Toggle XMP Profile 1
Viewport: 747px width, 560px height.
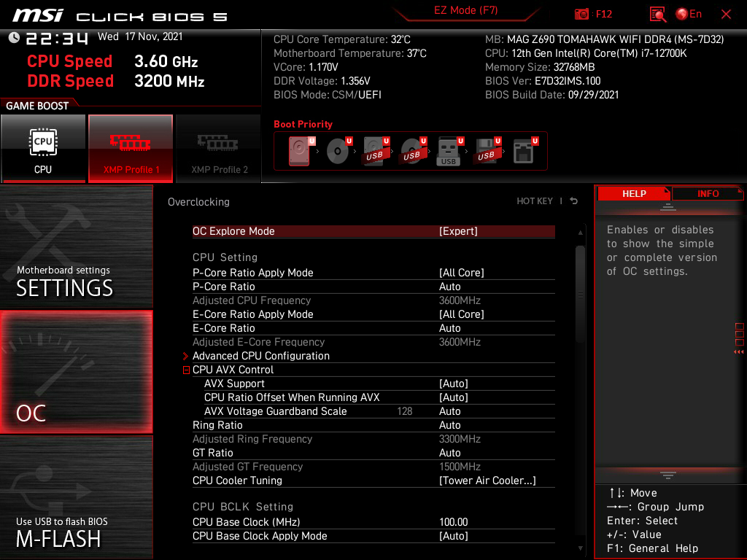click(x=131, y=149)
